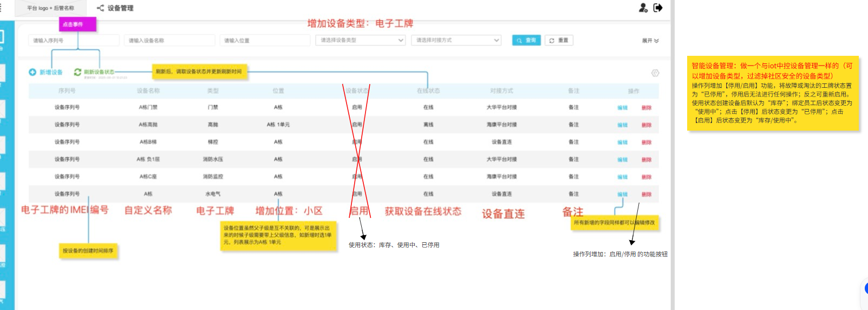Focus the 请输入序列号 input field

point(74,40)
